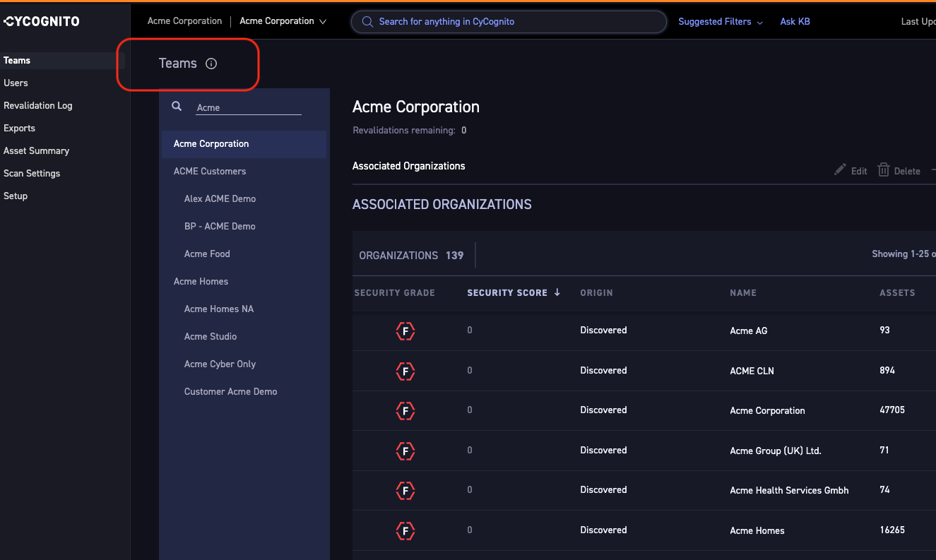Click Revalidations remaining value
The image size is (936, 560).
(463, 131)
